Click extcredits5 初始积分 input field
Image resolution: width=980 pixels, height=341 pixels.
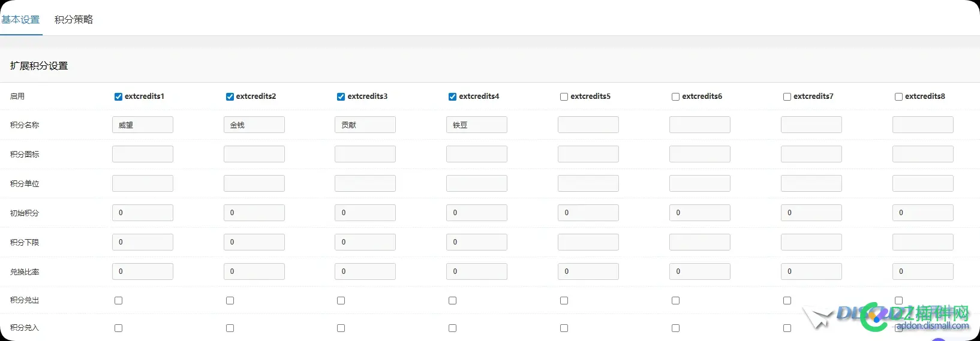click(588, 213)
